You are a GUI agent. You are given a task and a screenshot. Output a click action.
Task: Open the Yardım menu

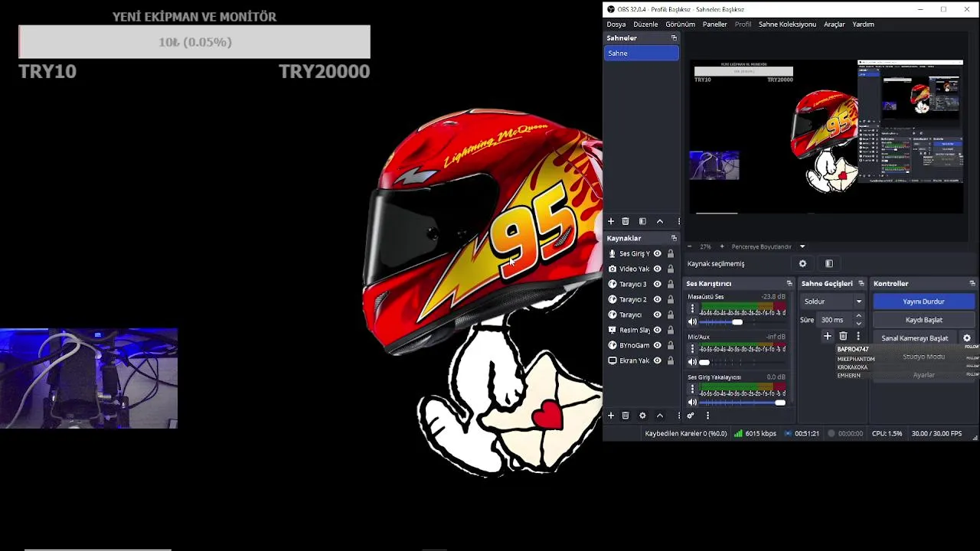click(864, 24)
